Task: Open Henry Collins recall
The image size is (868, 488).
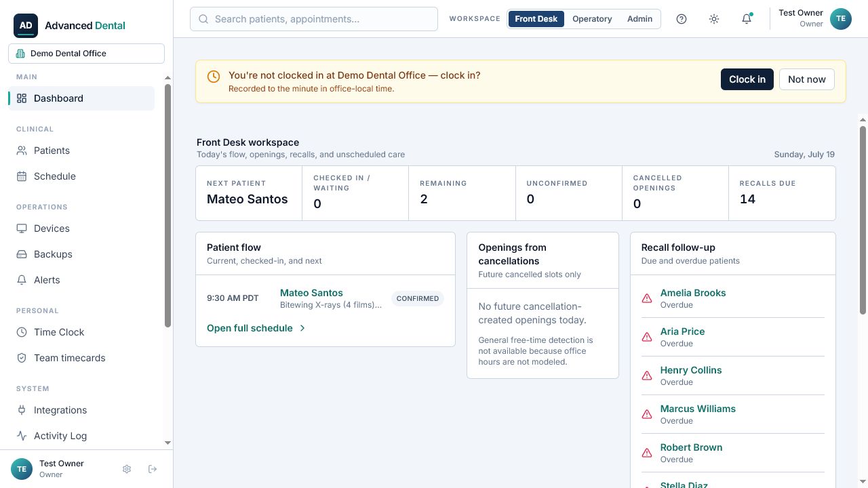Action: tap(691, 370)
